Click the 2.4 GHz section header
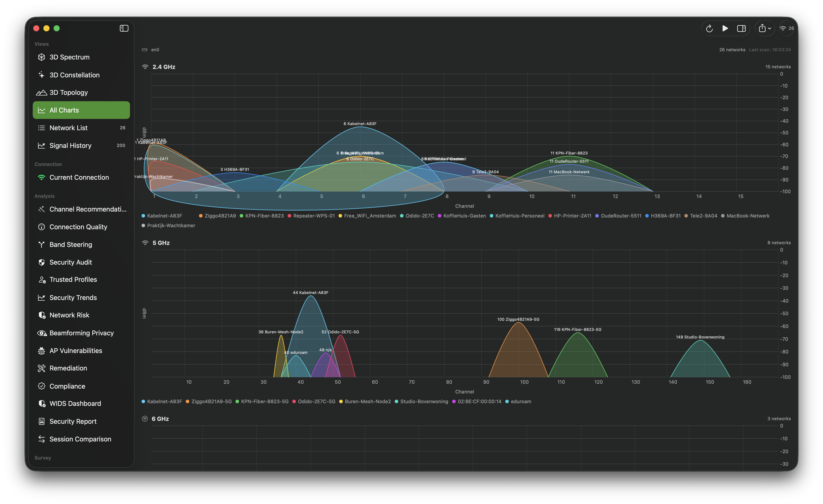This screenshot has height=504, width=823. (164, 67)
